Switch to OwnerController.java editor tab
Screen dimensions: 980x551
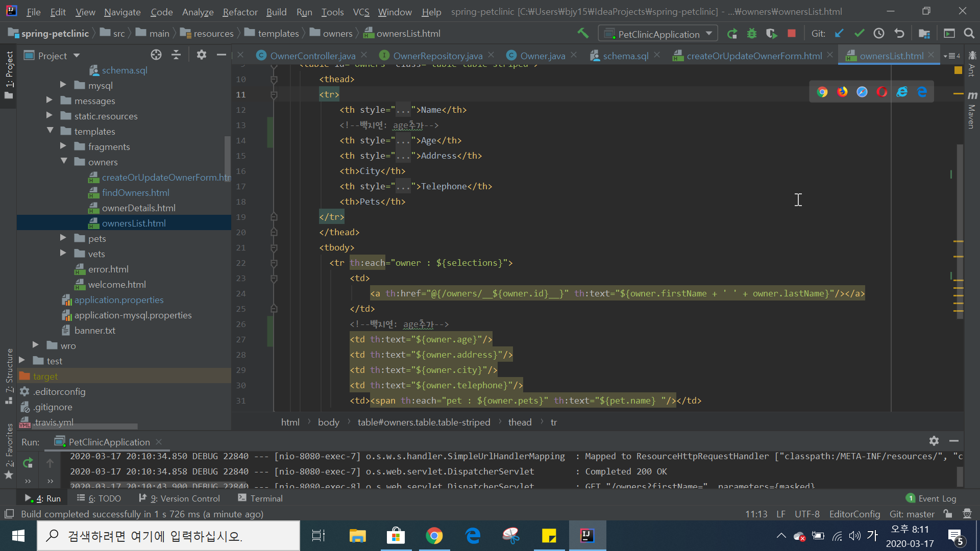point(312,56)
